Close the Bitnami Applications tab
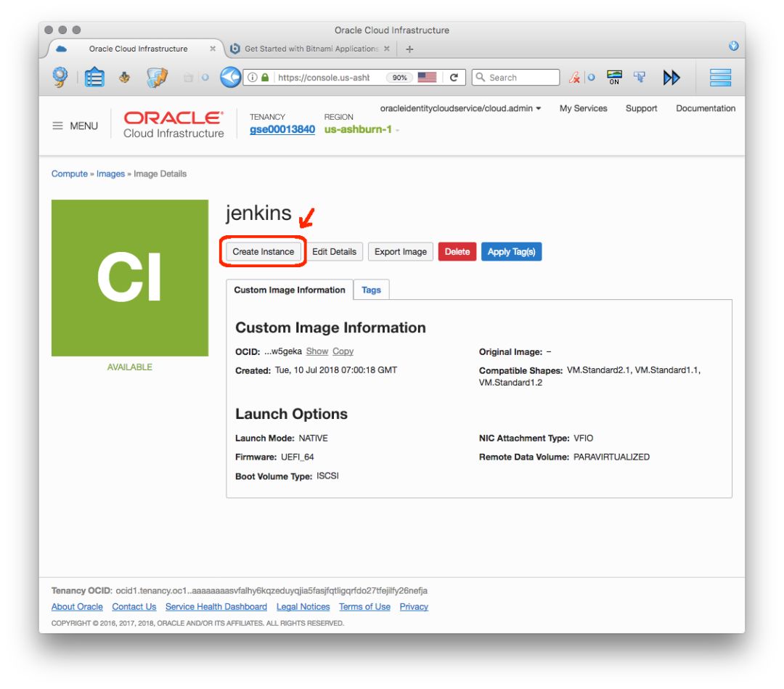 pyautogui.click(x=386, y=49)
